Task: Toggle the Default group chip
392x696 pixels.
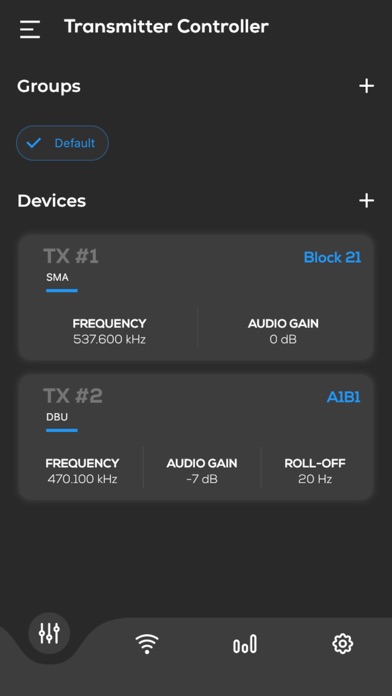Action: (62, 143)
